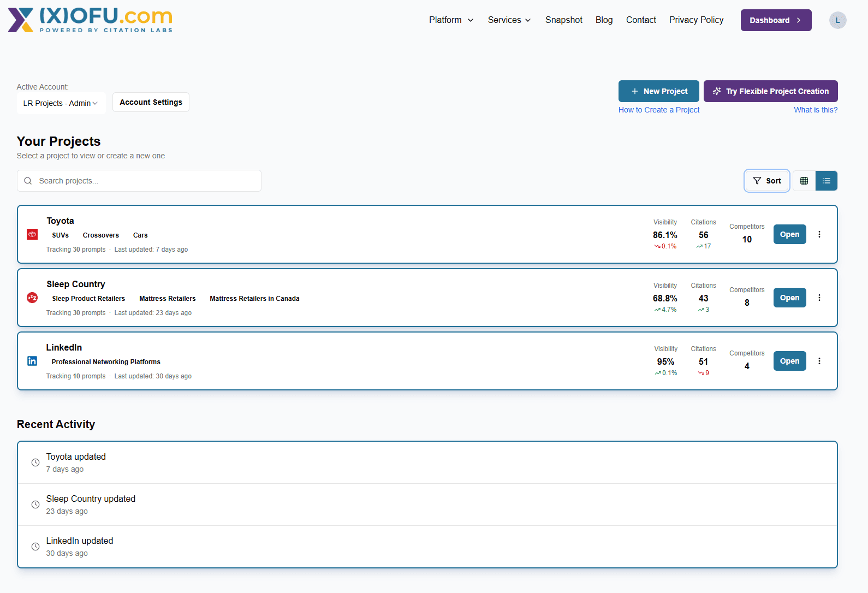Viewport: 868px width, 593px height.
Task: Click Sleep Country updated activity entry
Action: 427,505
